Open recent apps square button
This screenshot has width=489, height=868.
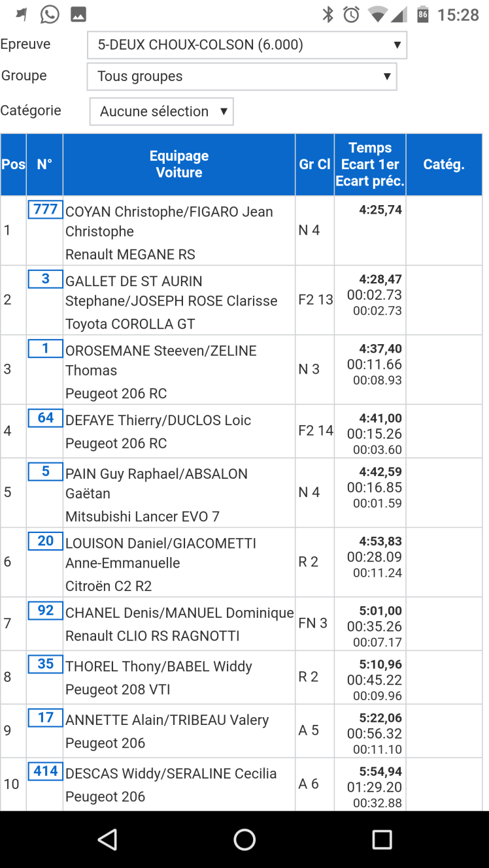[x=382, y=839]
